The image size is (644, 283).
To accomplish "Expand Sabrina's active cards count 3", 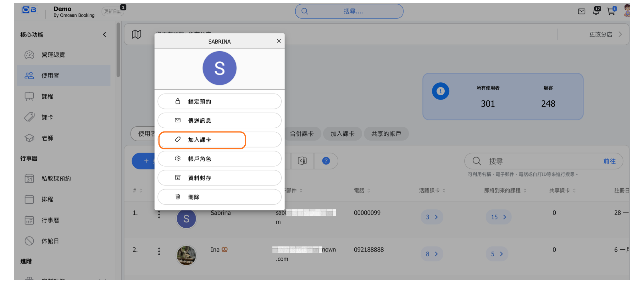I will point(432,217).
